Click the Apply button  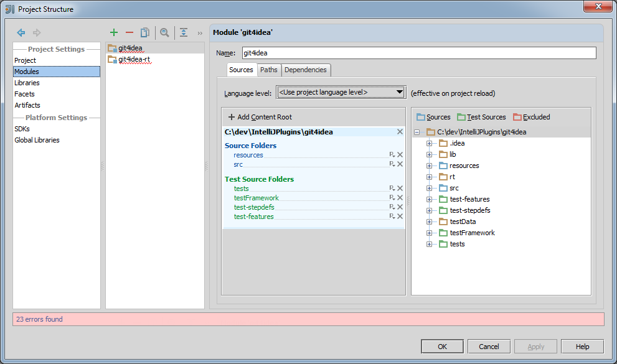tap(535, 347)
